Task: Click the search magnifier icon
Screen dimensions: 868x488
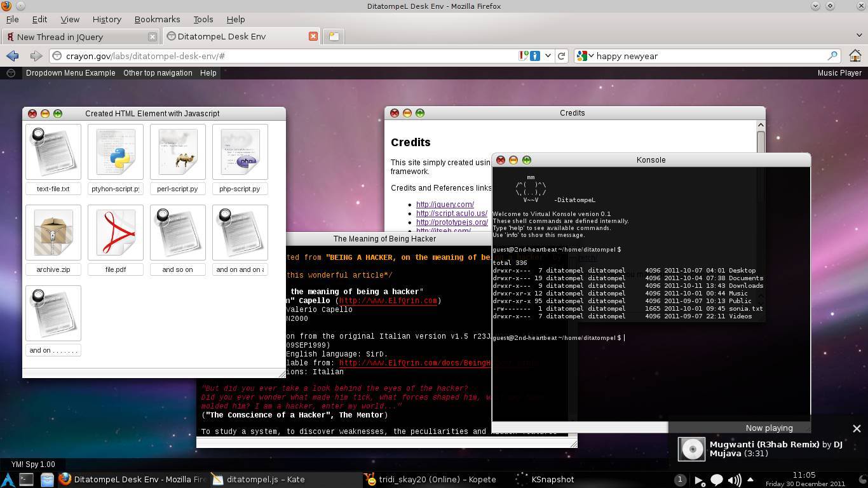Action: pyautogui.click(x=832, y=56)
